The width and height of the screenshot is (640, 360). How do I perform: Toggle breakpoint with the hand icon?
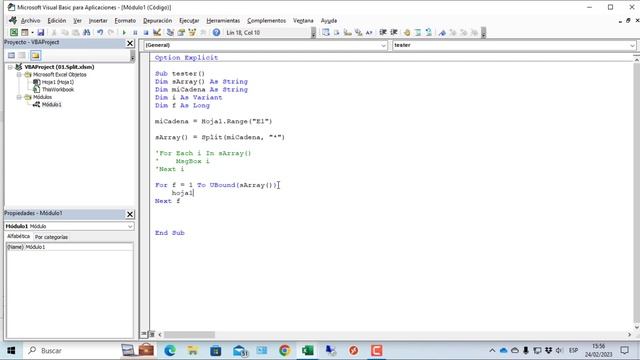(407, 32)
